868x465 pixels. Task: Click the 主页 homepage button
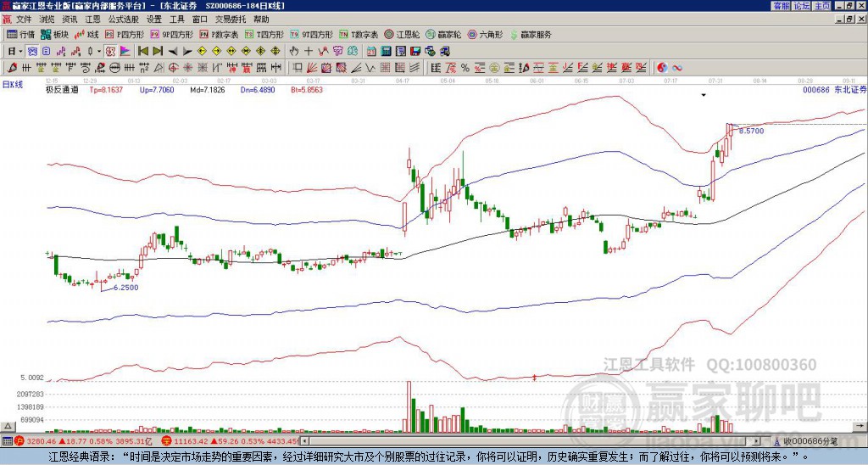[821, 6]
